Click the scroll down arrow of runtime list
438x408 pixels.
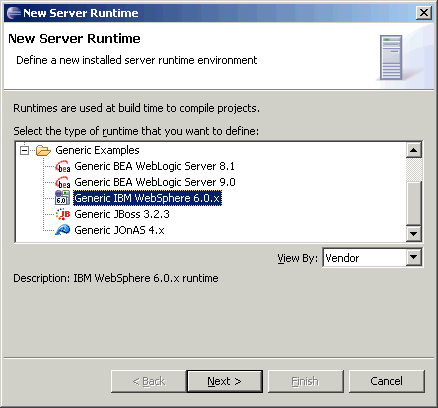click(414, 233)
